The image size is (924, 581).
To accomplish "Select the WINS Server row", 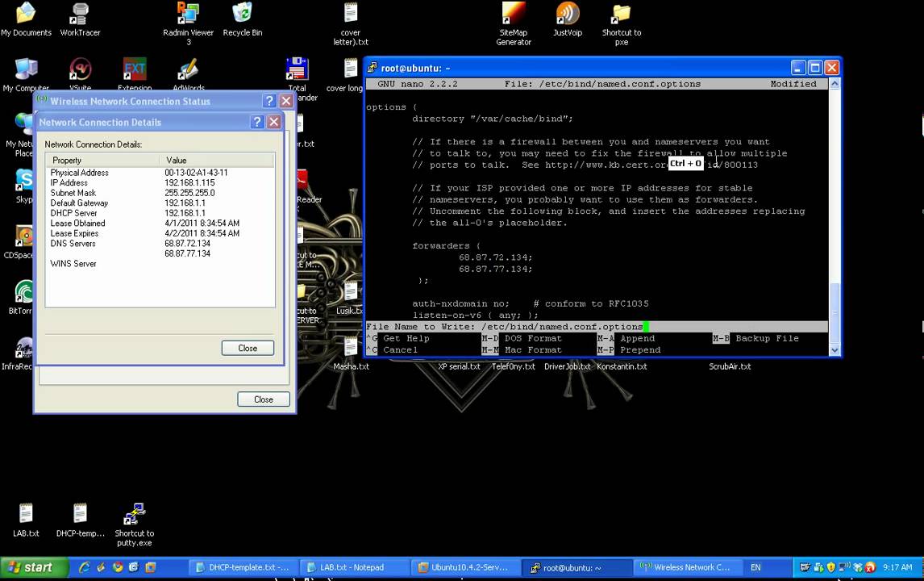I will tap(160, 263).
